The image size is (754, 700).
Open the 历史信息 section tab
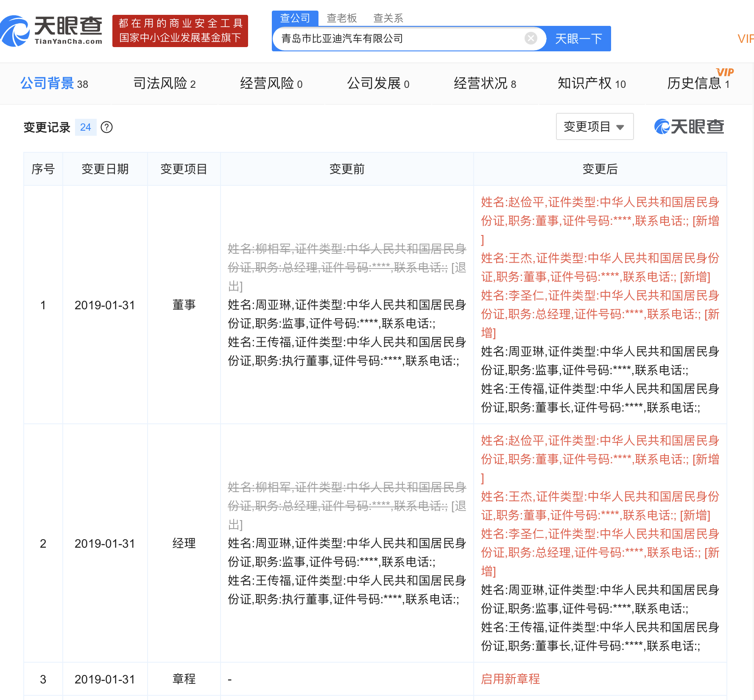click(698, 83)
